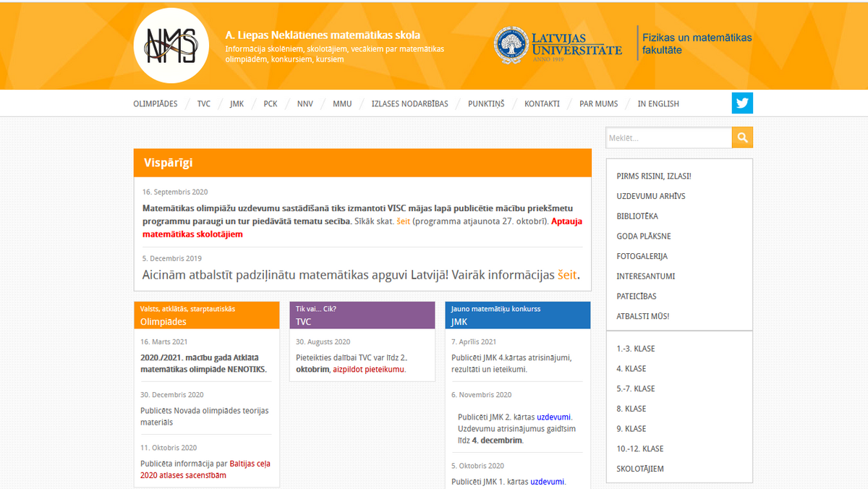Image resolution: width=868 pixels, height=489 pixels.
Task: Follow 'šeit' link after Vairāk informācijas
Action: (567, 275)
